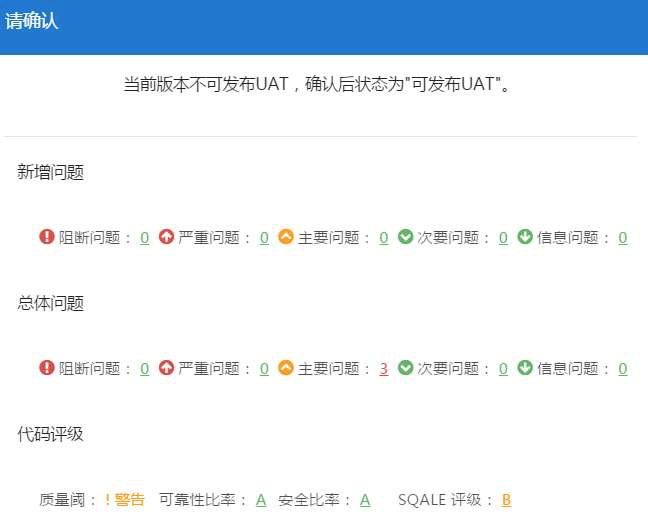Click orange major icon in 总体问题 row
The image size is (648, 528).
point(286,368)
